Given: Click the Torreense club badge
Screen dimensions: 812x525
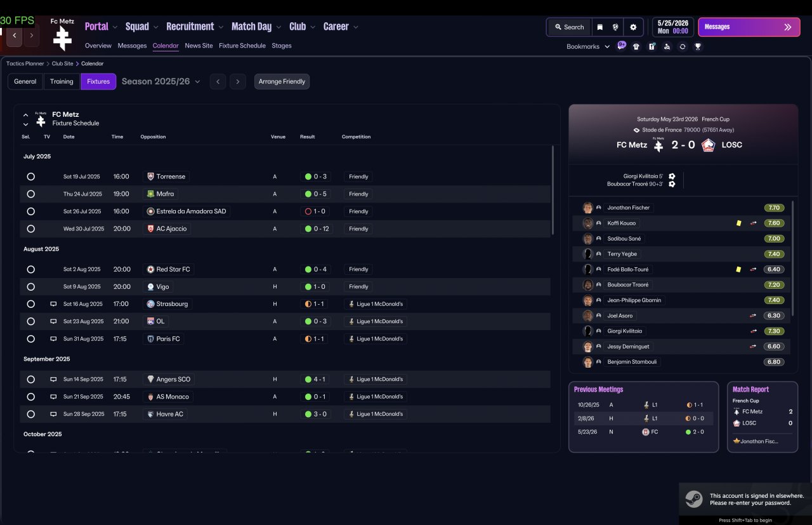Looking at the screenshot, I should pos(150,176).
